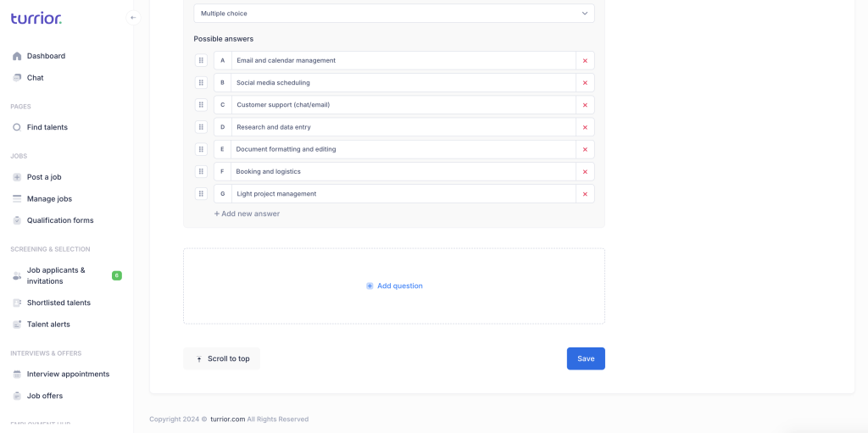Collapse the sidebar with arrow icon

(x=133, y=18)
